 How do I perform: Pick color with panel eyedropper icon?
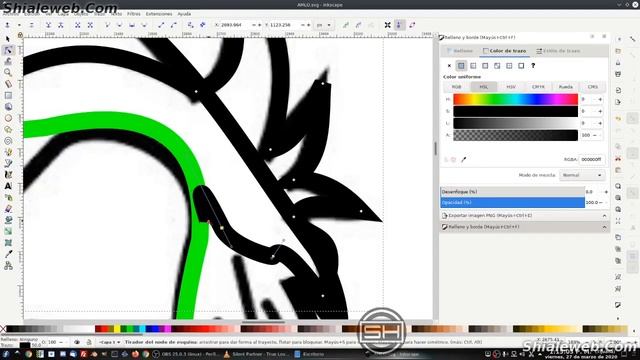coord(464,160)
